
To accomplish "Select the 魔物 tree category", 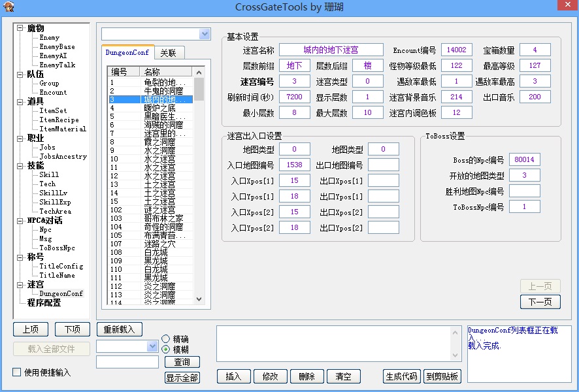I will click(x=35, y=28).
